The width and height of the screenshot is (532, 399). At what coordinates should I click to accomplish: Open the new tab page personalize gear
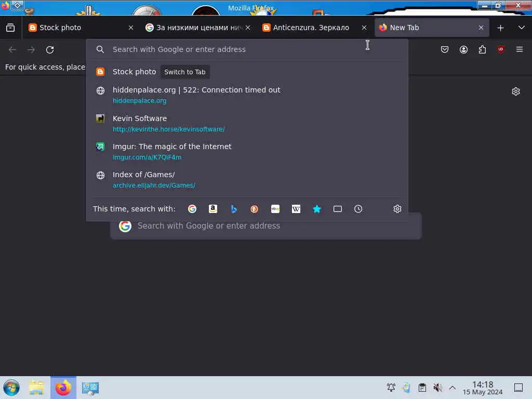tap(516, 91)
